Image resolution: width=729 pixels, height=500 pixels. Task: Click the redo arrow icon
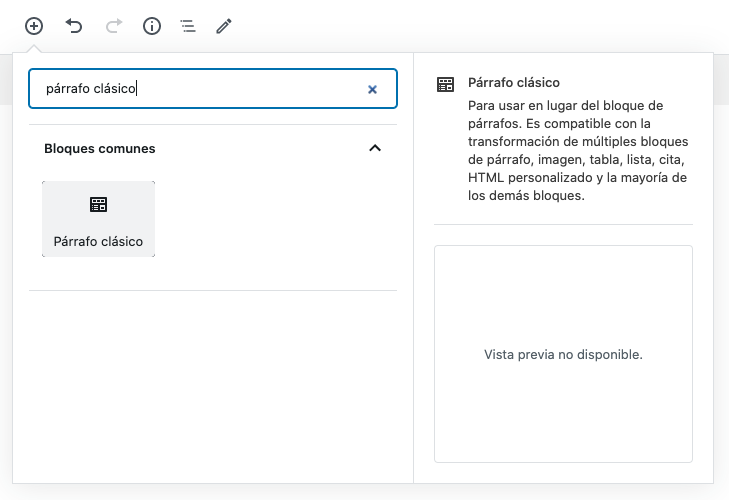click(x=113, y=26)
